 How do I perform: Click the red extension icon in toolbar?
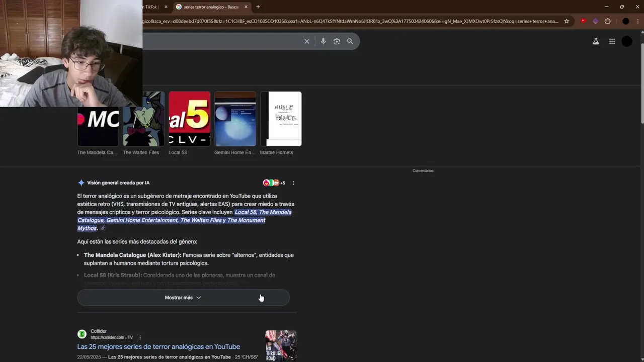(x=584, y=21)
